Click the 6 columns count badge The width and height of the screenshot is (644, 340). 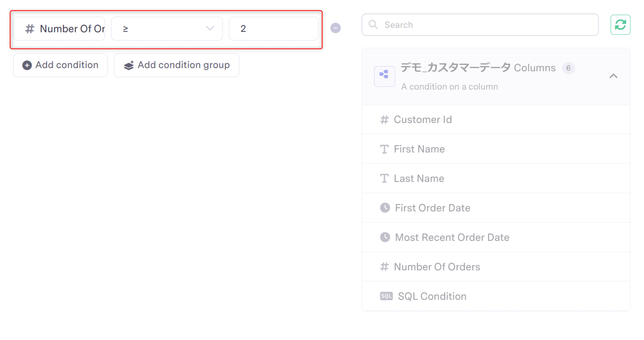pos(568,68)
